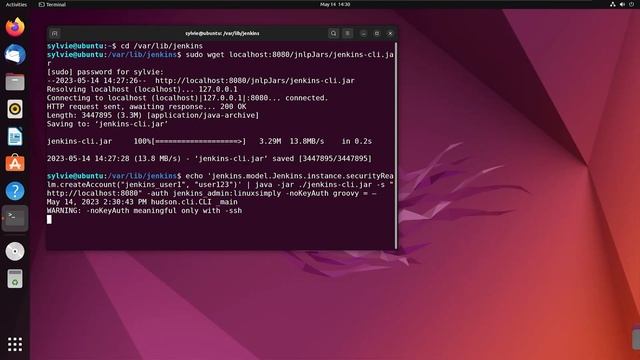Close the terminal window
This screenshot has width=640, height=360.
(390, 33)
